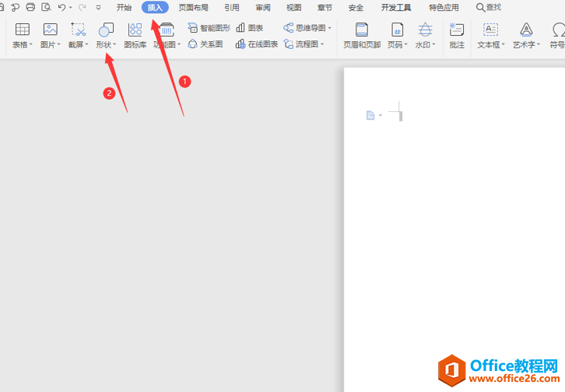Screen dimensions: 565x392
Task: Open the 章节 Chapter tab
Action: click(x=325, y=8)
